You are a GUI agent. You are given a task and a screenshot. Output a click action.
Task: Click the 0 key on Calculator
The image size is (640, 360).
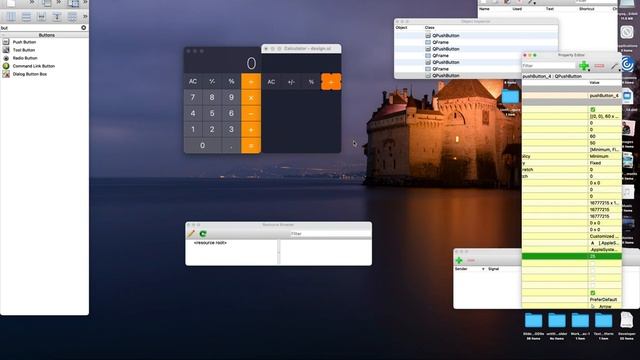(x=202, y=146)
